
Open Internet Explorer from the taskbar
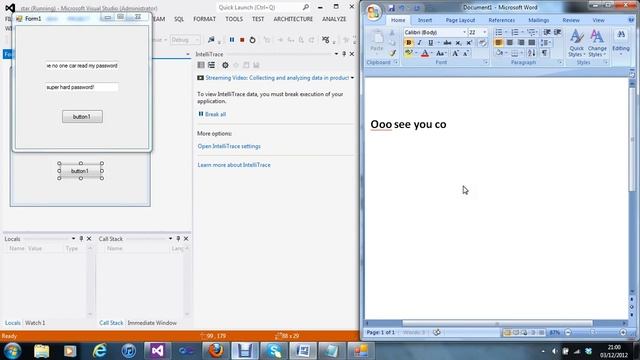coord(99,351)
